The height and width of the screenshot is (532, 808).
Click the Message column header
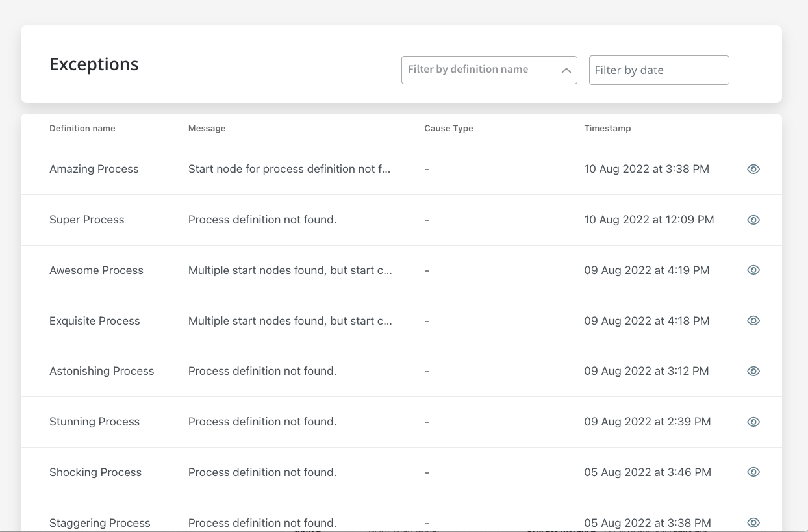[x=207, y=129]
